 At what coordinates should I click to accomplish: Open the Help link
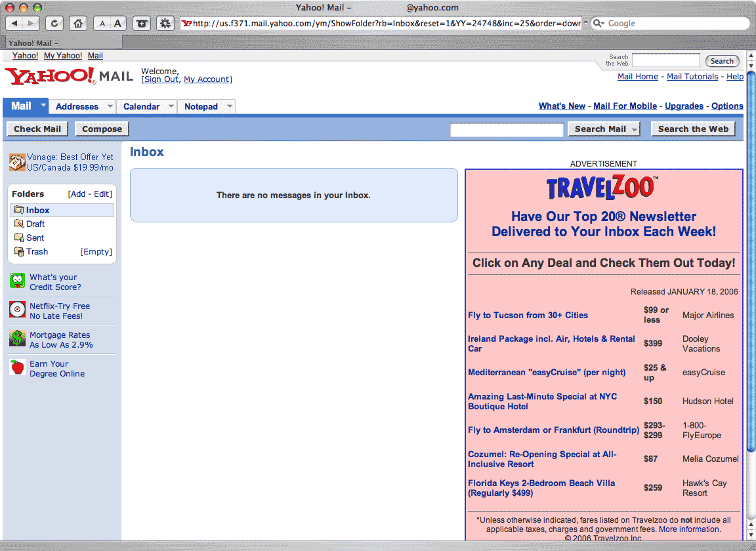point(735,77)
